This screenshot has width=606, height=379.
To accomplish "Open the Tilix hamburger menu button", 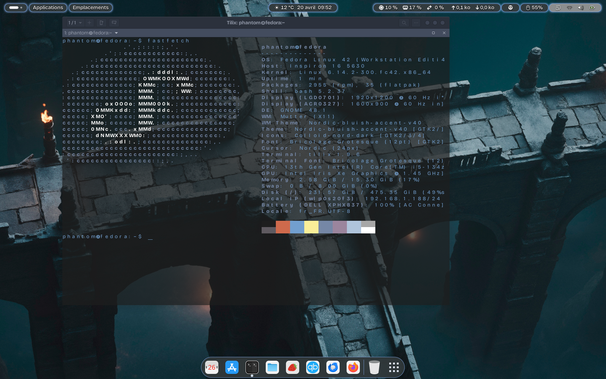I will click(416, 23).
